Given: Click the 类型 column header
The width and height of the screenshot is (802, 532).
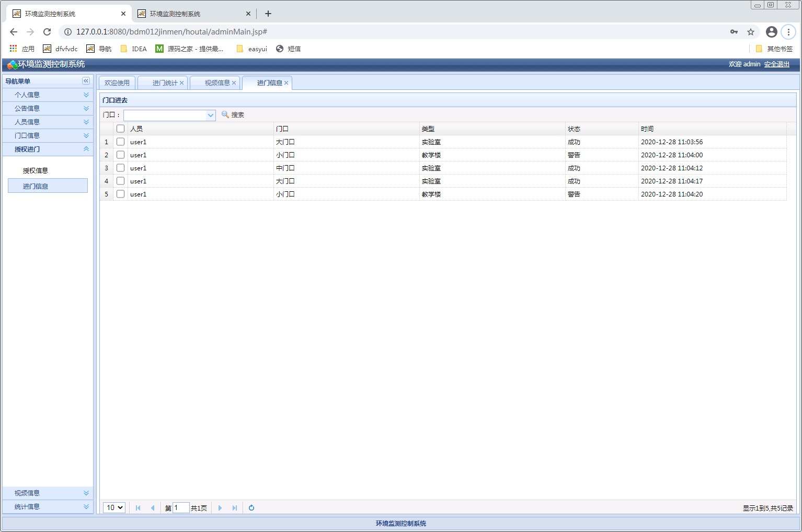Looking at the screenshot, I should tap(492, 129).
